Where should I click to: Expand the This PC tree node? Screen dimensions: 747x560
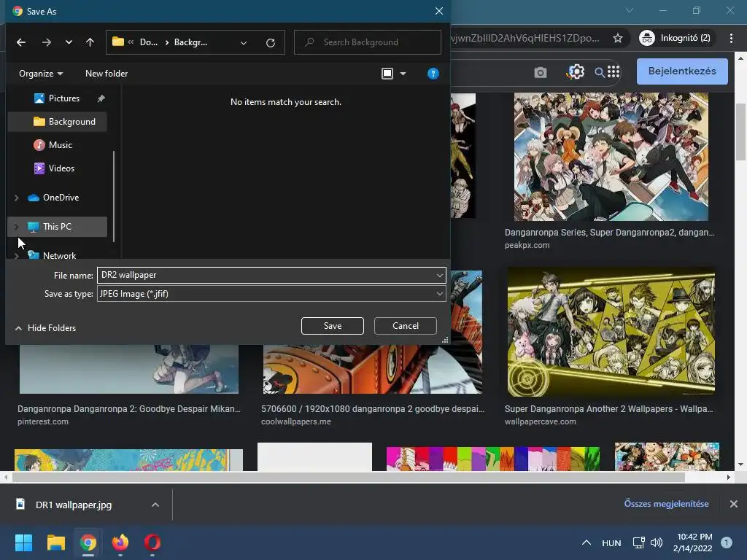click(x=17, y=227)
